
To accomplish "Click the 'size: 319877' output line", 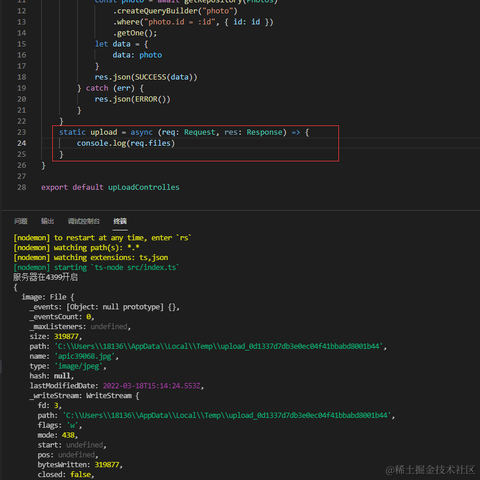I will (56, 336).
